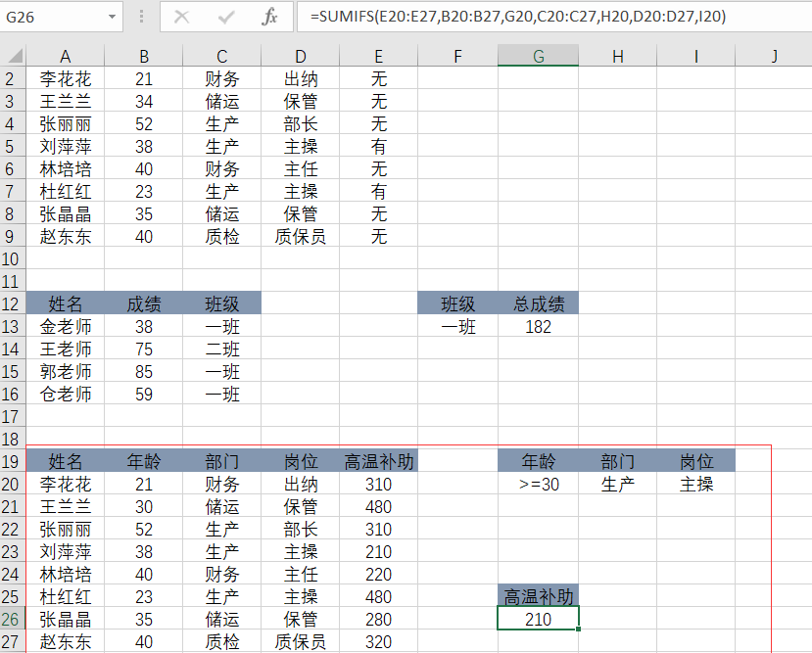Click 张晶晶 in row 8
The height and width of the screenshot is (653, 812).
[66, 214]
